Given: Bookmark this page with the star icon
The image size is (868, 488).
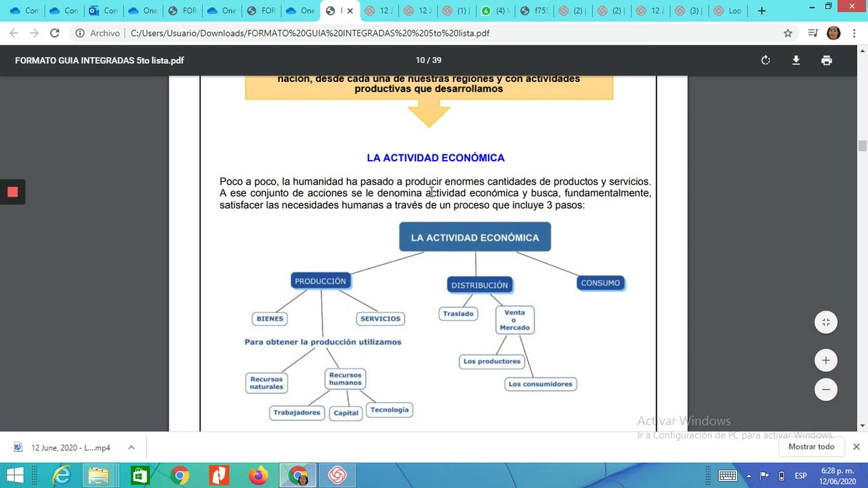Looking at the screenshot, I should click(788, 33).
